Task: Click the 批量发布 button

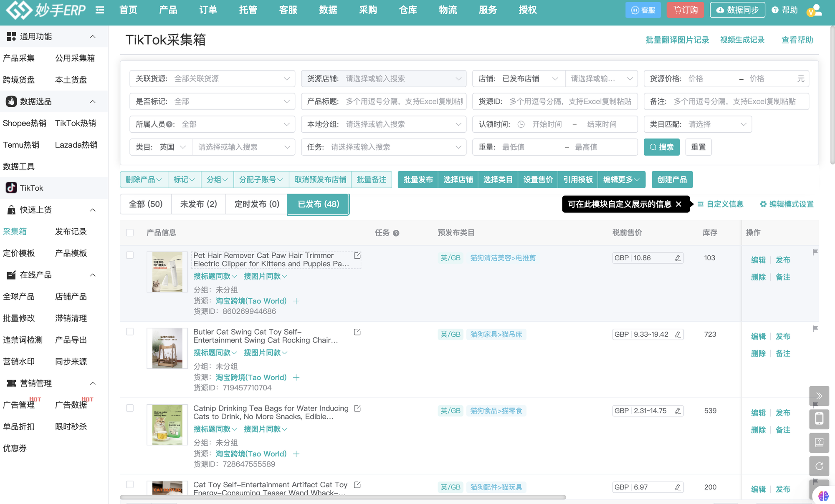Action: pyautogui.click(x=418, y=179)
